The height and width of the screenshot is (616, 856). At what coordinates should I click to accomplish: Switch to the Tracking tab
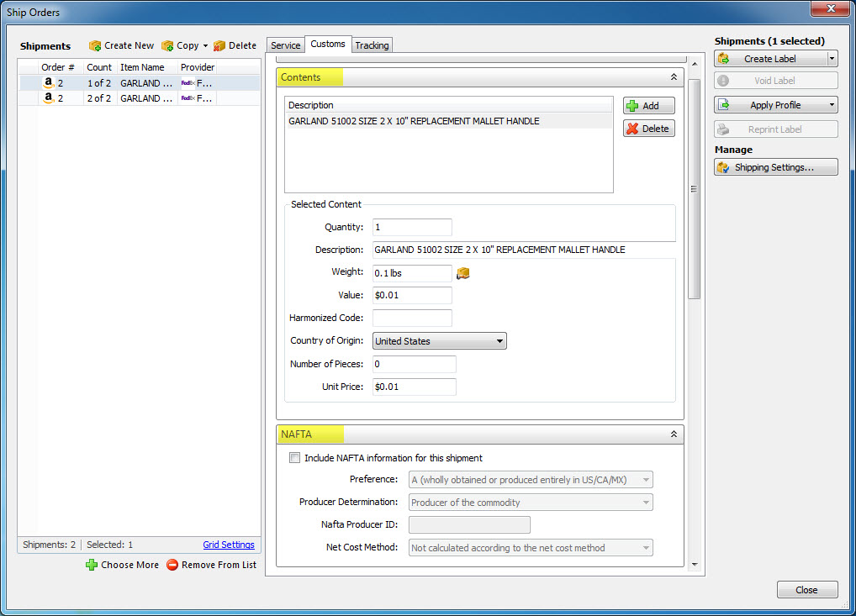(x=372, y=45)
